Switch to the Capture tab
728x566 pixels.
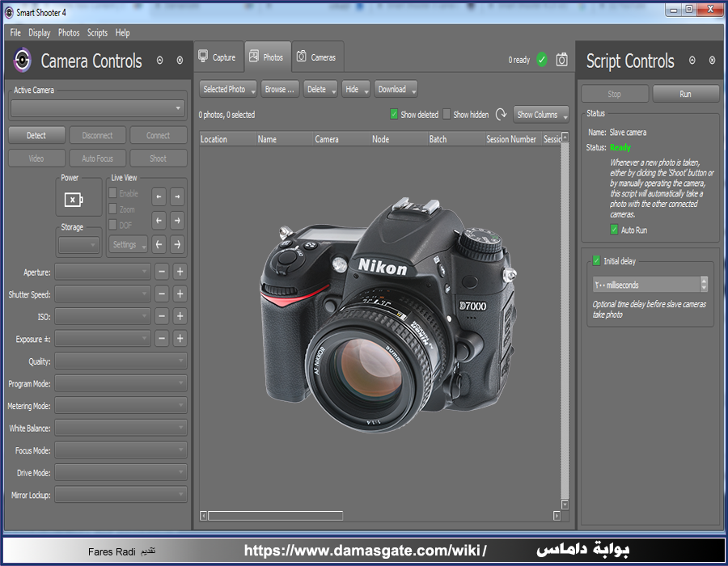point(218,57)
